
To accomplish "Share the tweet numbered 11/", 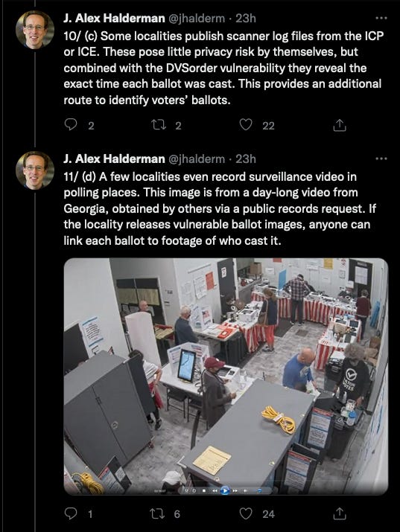I will [339, 514].
